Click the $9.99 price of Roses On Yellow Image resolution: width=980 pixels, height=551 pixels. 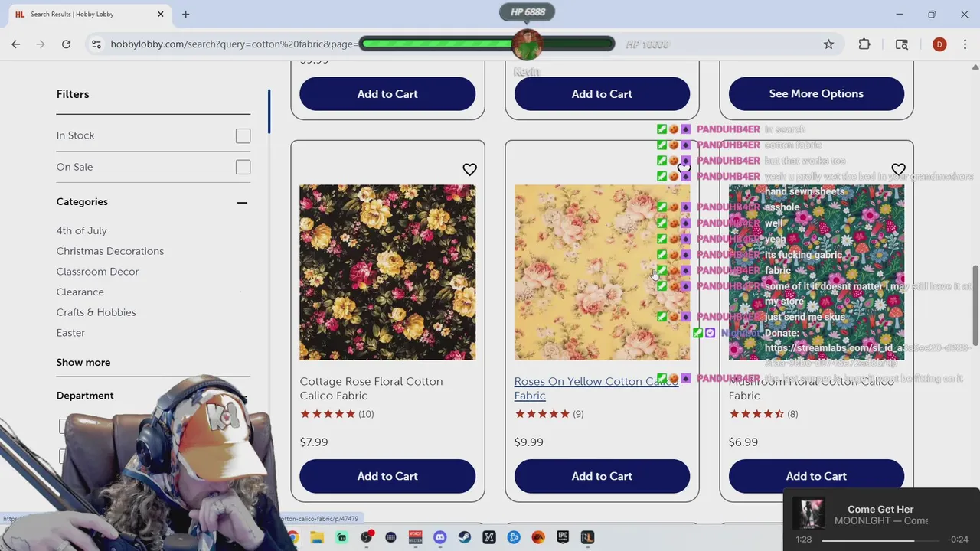[x=528, y=442]
